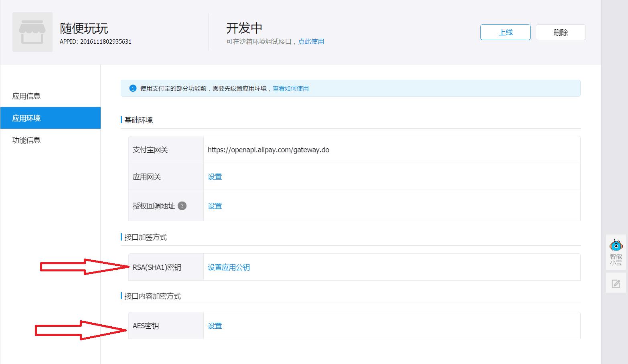Select the 应用信息 sidebar tab

(50, 96)
